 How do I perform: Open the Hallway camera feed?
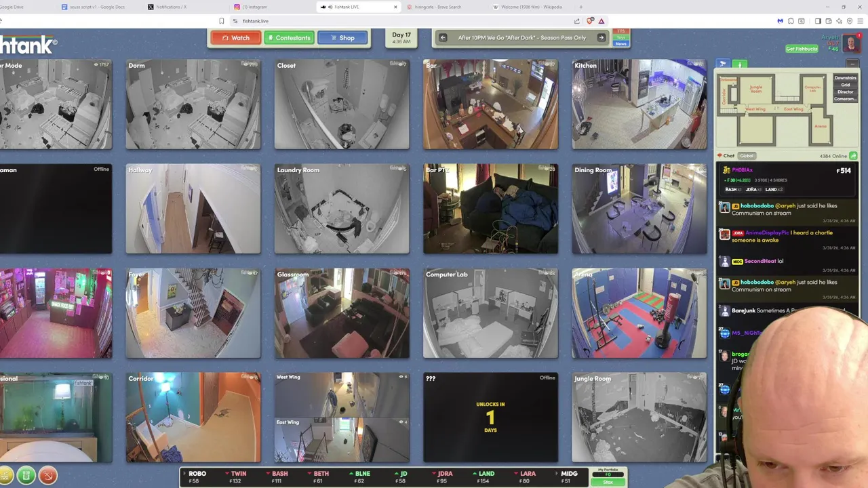pos(193,209)
